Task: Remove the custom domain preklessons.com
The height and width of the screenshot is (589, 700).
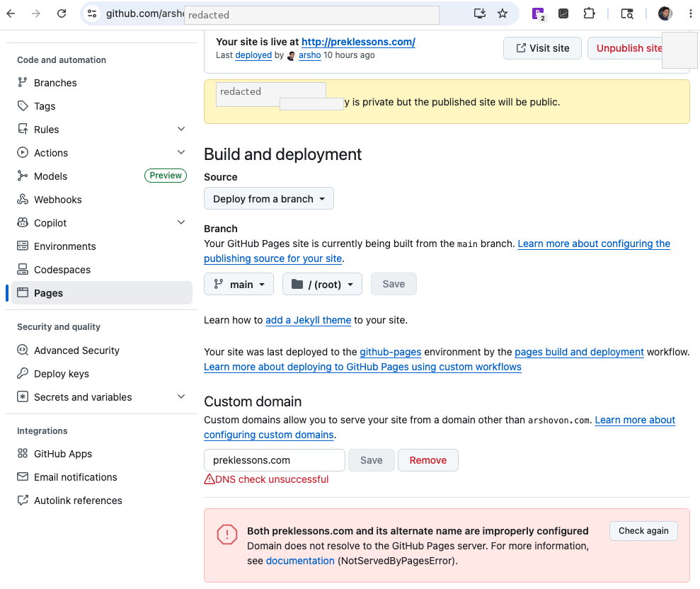Action: point(428,460)
